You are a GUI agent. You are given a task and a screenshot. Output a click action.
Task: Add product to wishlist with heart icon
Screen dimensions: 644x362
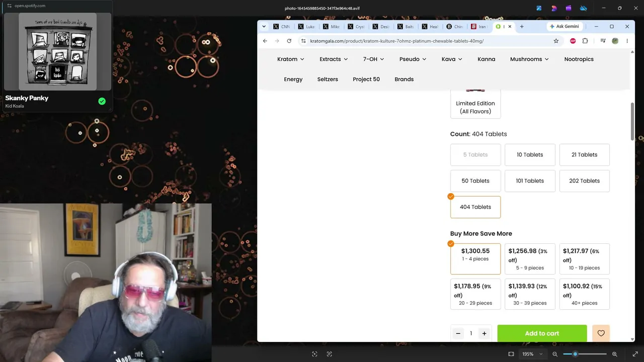pyautogui.click(x=601, y=333)
